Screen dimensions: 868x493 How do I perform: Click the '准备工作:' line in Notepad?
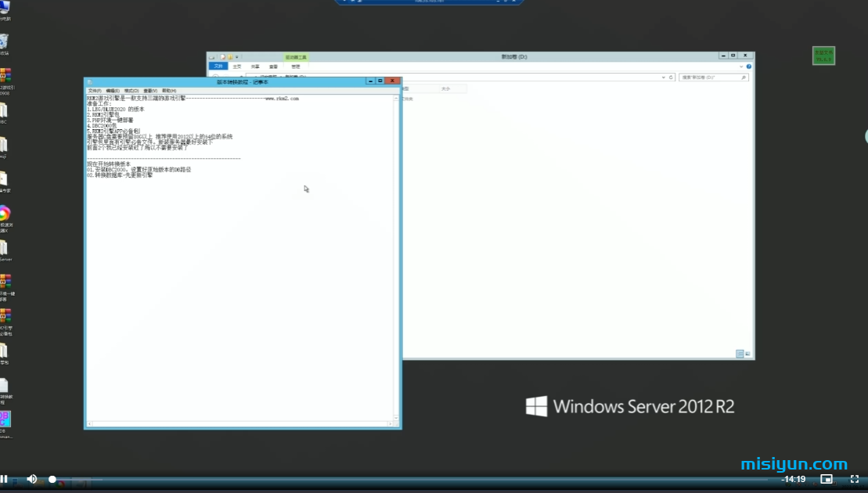(99, 103)
